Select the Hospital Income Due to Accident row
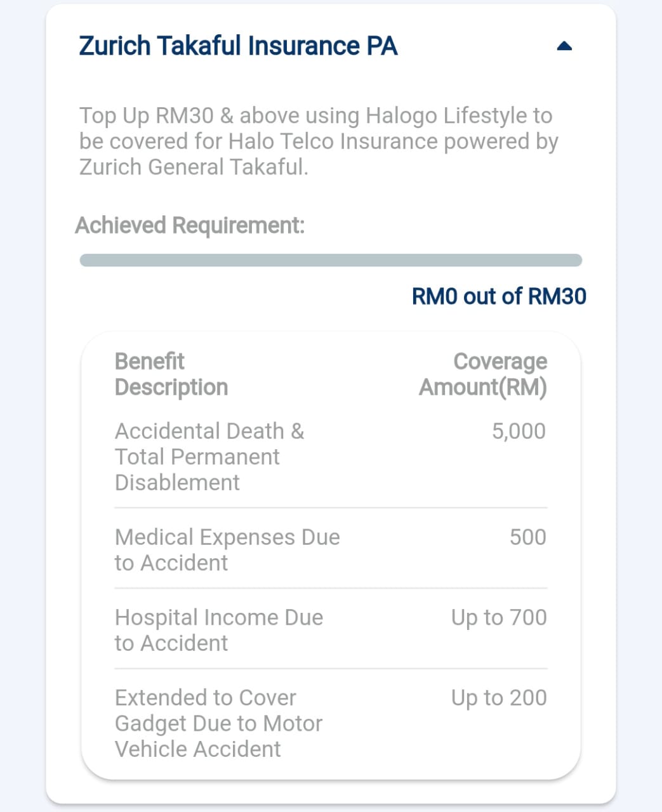Image resolution: width=662 pixels, height=812 pixels. point(331,629)
